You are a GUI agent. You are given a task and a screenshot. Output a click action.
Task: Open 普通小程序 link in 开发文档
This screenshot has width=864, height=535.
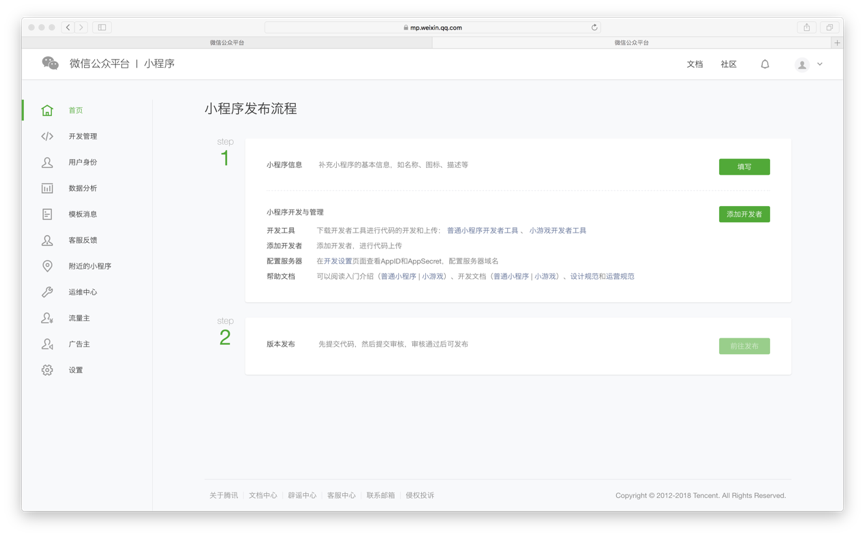click(511, 277)
